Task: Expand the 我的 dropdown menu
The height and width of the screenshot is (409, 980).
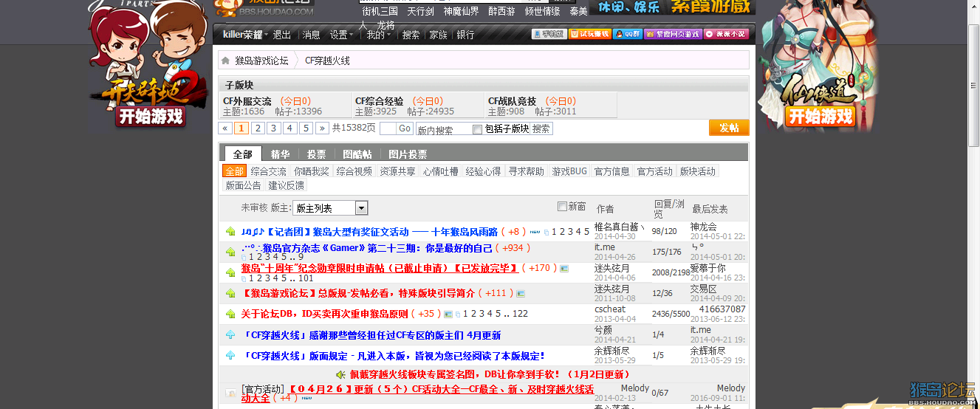Action: pos(378,35)
